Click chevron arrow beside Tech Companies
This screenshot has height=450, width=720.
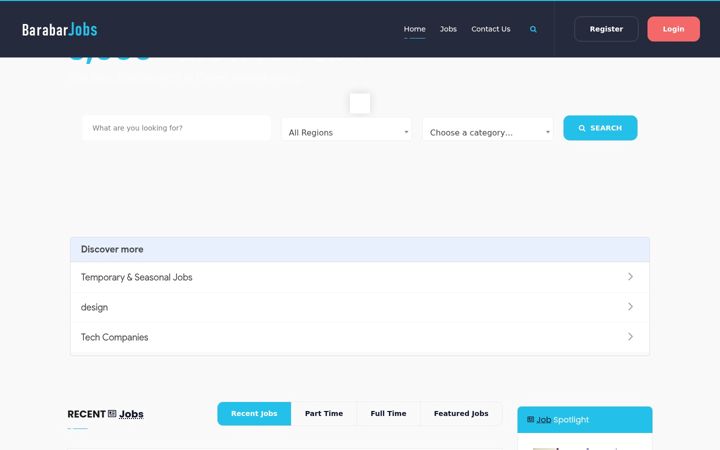tap(630, 337)
